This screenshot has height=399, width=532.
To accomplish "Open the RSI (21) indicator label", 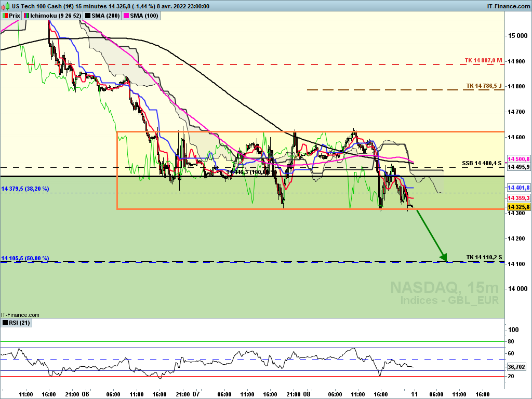I will [x=16, y=323].
